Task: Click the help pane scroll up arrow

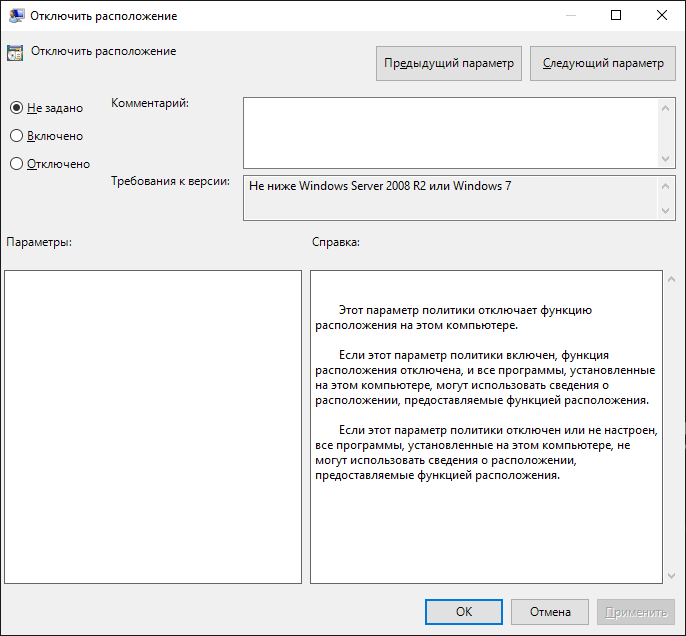Action: 672,279
